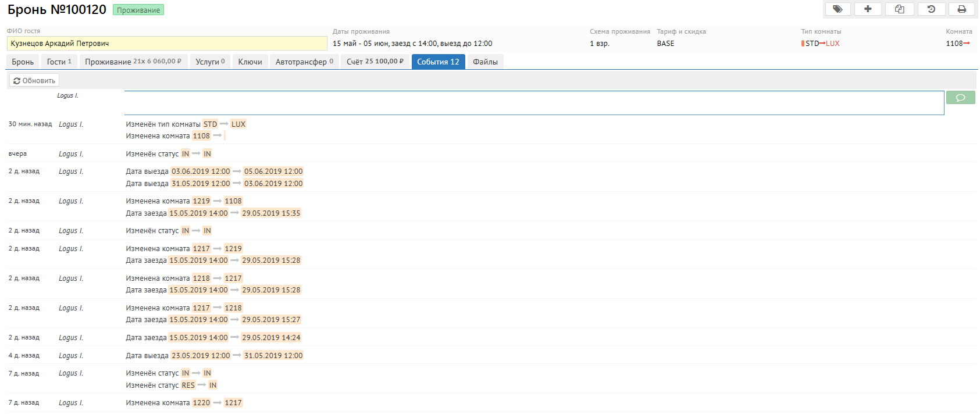
Task: Click the guest name field Кузнецов Аркадий Петрович
Action: point(167,44)
